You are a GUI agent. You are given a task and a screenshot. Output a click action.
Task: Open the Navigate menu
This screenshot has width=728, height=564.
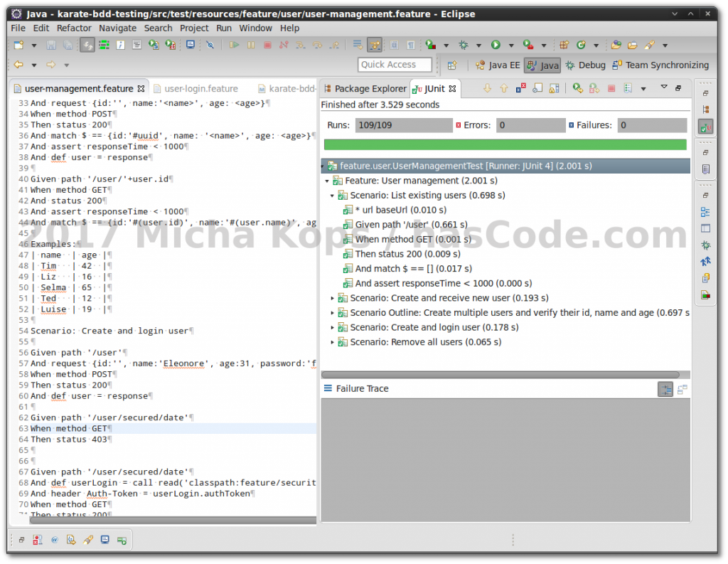(x=118, y=28)
